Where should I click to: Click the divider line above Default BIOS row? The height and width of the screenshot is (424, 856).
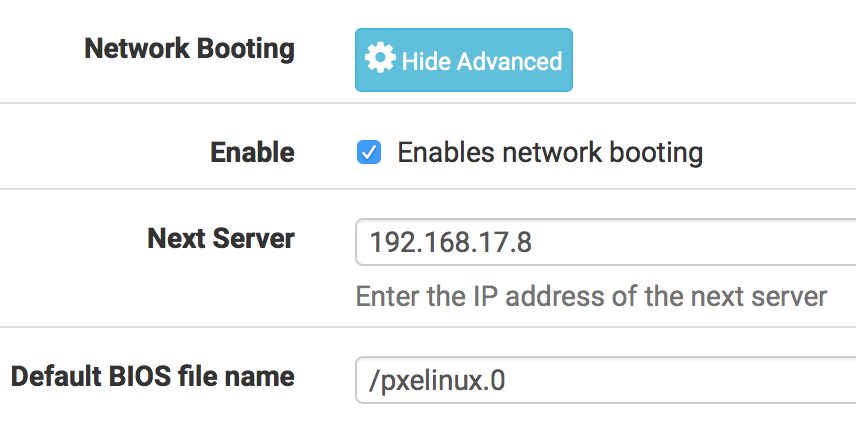click(x=428, y=326)
